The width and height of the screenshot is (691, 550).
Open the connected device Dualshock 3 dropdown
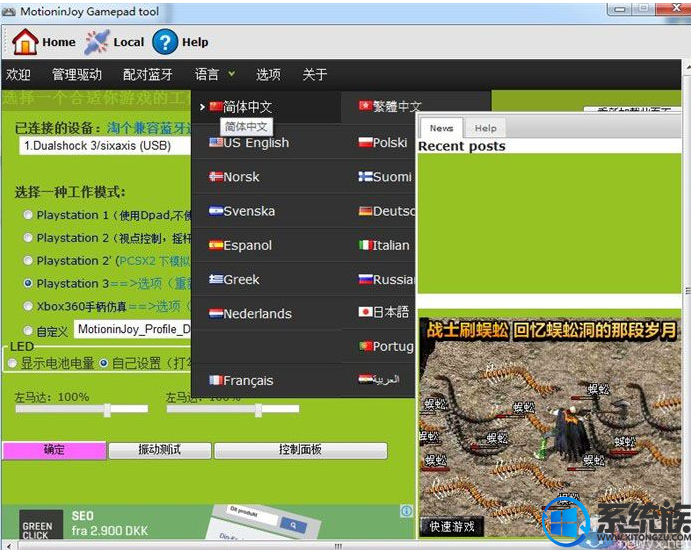(105, 146)
